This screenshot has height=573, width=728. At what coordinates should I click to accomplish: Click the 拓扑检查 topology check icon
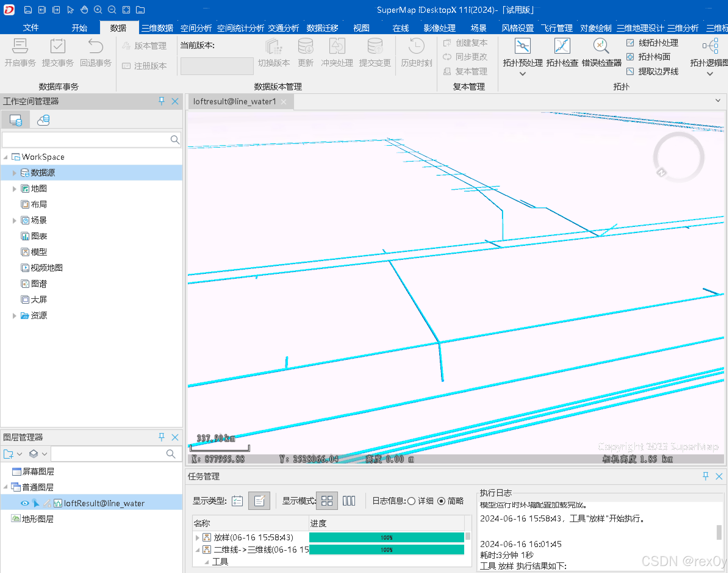(562, 46)
